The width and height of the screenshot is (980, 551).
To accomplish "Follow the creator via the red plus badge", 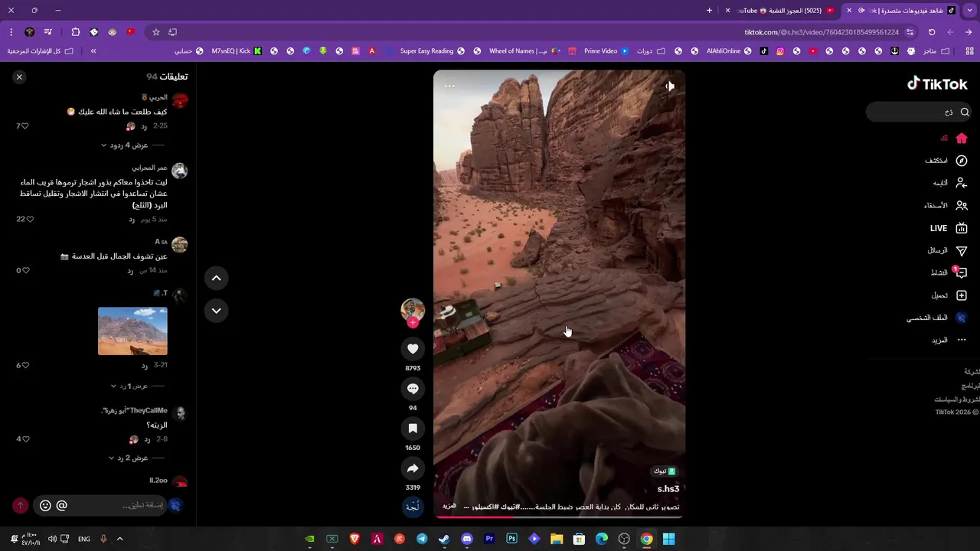I will 413,323.
